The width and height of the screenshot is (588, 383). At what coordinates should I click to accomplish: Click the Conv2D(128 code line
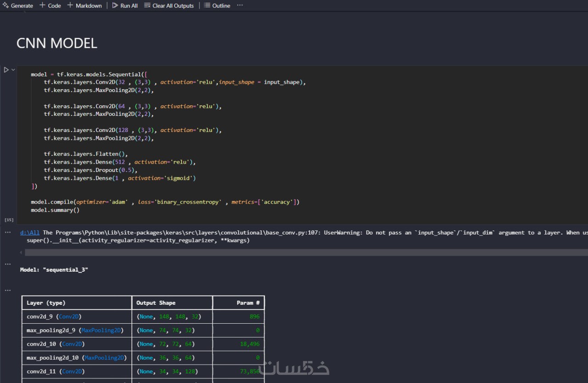[x=133, y=130]
